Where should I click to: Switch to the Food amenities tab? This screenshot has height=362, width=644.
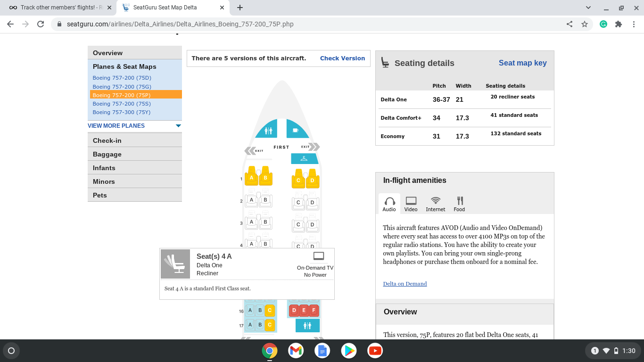pyautogui.click(x=460, y=204)
